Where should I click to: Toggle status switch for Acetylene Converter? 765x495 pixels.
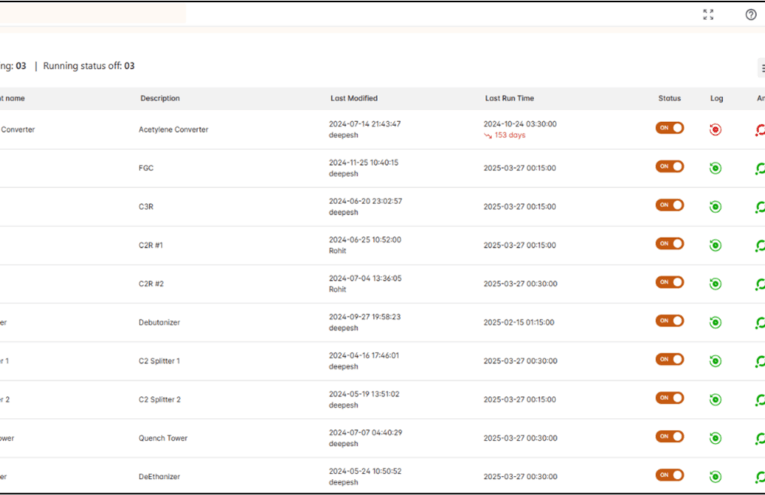pos(669,128)
